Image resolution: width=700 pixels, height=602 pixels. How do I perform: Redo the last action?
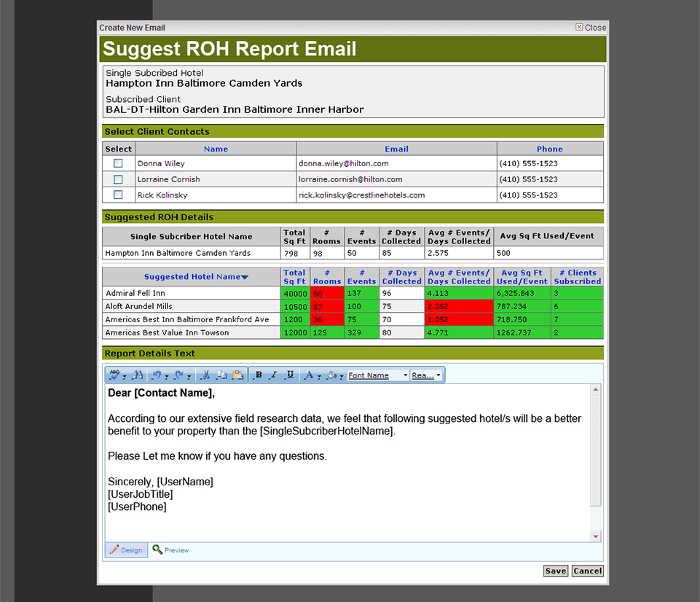tap(178, 375)
